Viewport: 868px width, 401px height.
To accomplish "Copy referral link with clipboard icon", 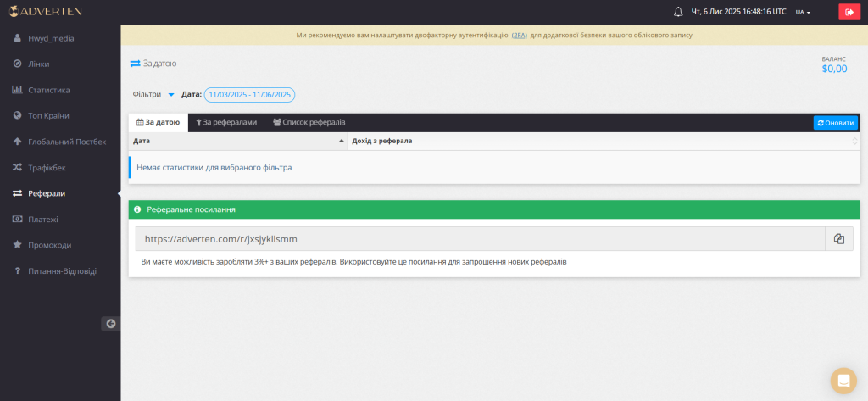I will tap(838, 239).
